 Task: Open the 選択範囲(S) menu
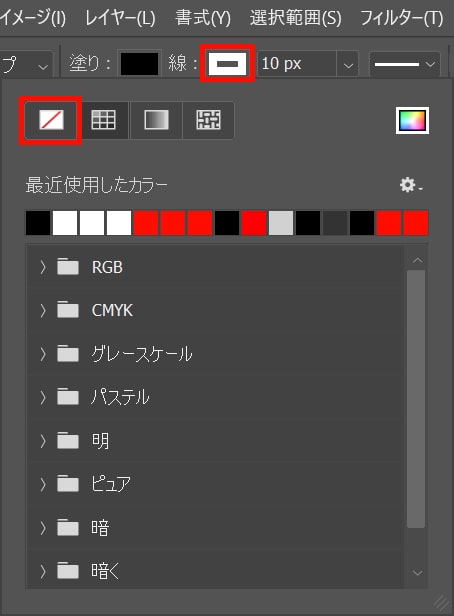click(295, 18)
